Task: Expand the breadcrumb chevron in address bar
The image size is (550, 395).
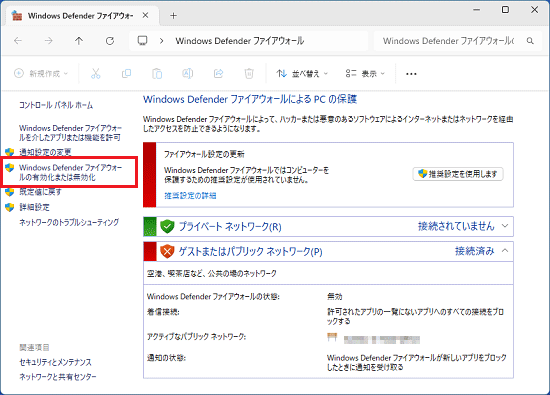Action: click(x=161, y=41)
